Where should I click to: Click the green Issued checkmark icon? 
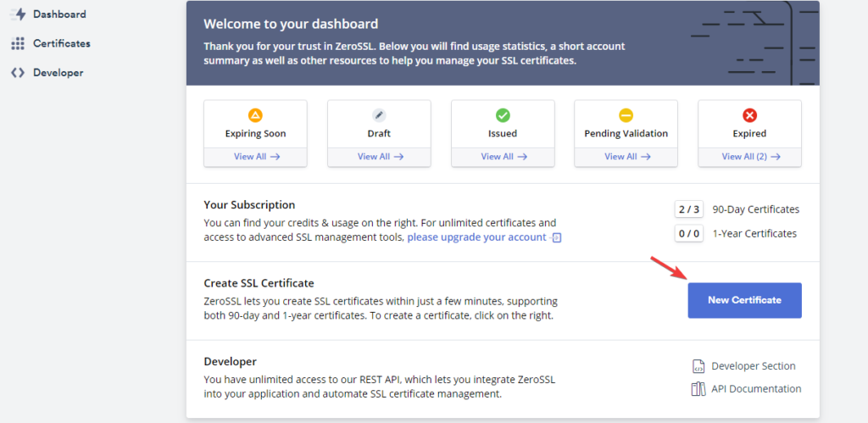503,115
